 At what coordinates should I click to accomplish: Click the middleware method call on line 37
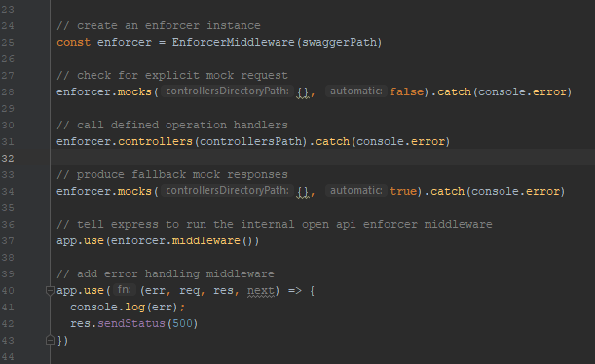[206, 240]
